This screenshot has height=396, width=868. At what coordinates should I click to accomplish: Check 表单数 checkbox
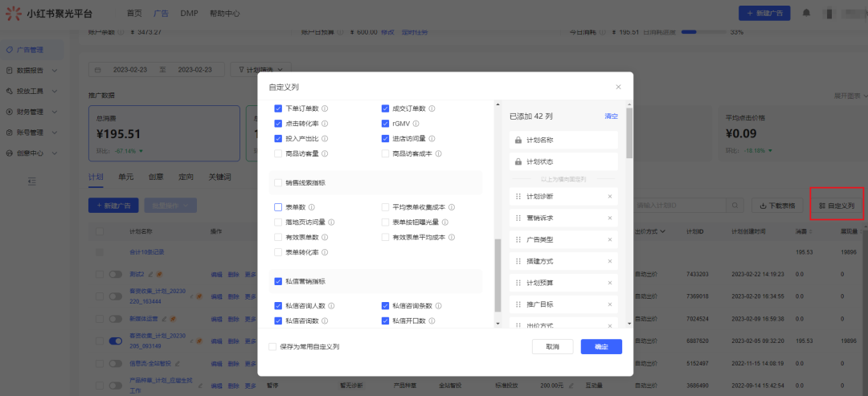pos(278,207)
